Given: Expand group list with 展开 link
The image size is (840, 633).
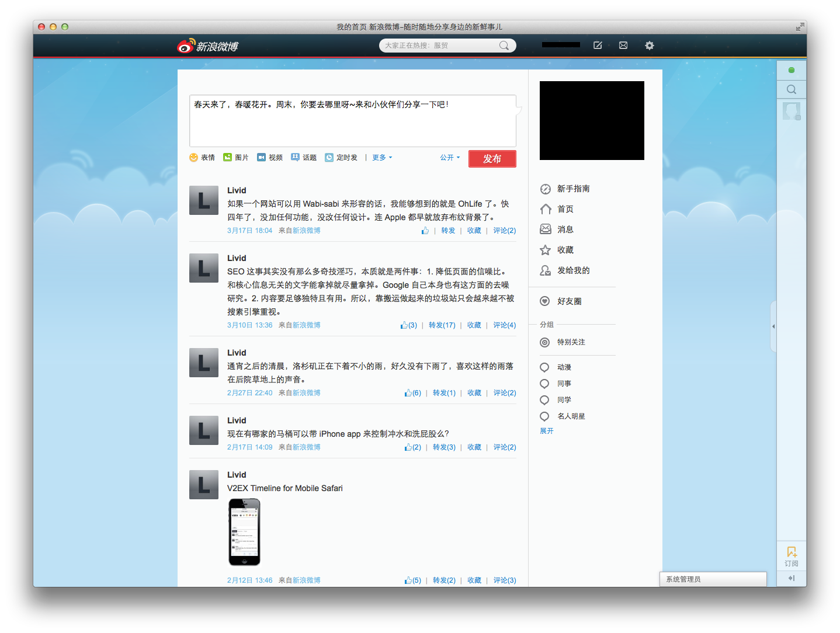Looking at the screenshot, I should (x=546, y=431).
